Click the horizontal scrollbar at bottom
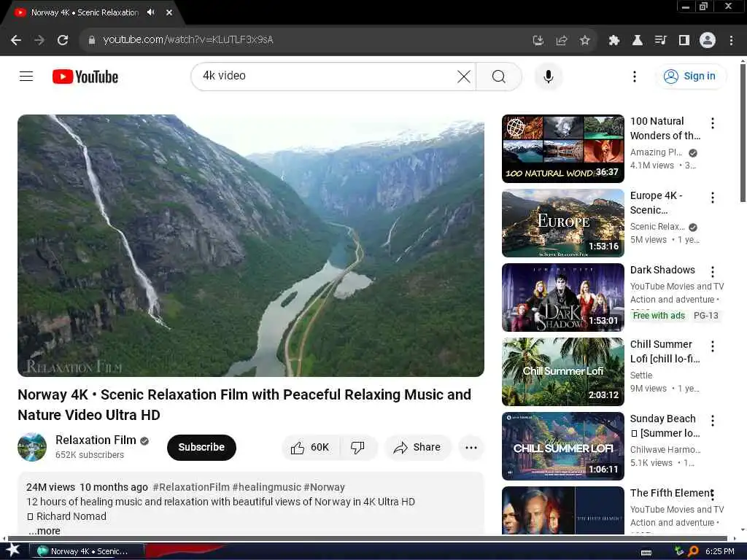 pos(367,538)
